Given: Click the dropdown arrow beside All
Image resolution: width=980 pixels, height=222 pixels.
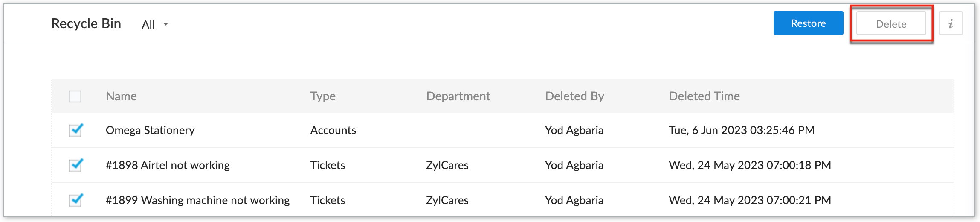Looking at the screenshot, I should tap(166, 24).
